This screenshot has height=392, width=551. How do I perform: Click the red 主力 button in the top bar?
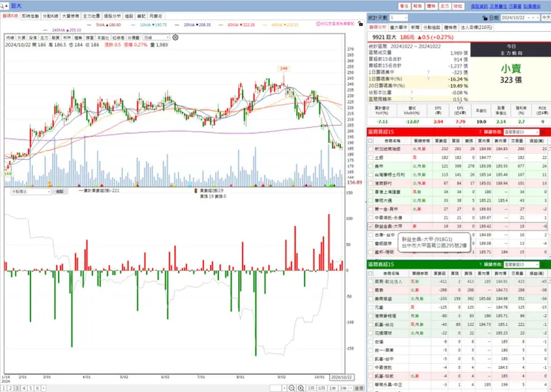445,6
